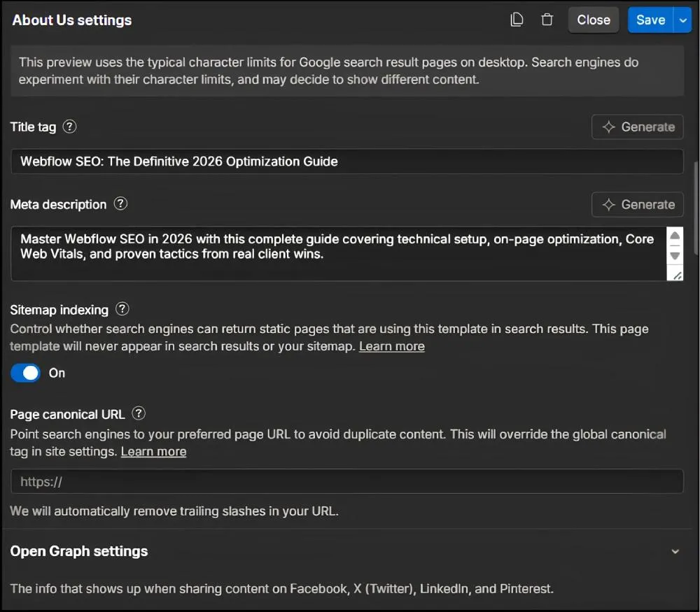Click the Title tag label

click(x=33, y=127)
